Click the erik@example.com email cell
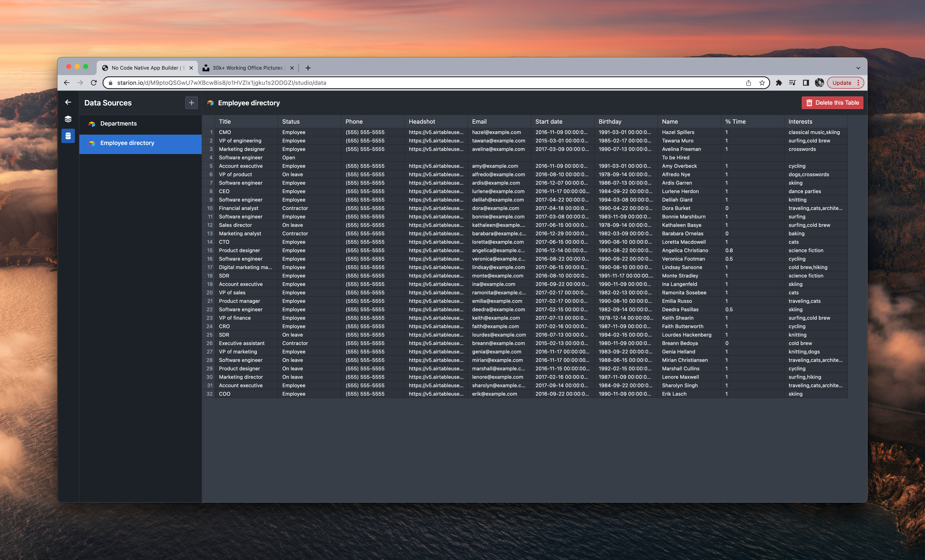 coord(499,394)
